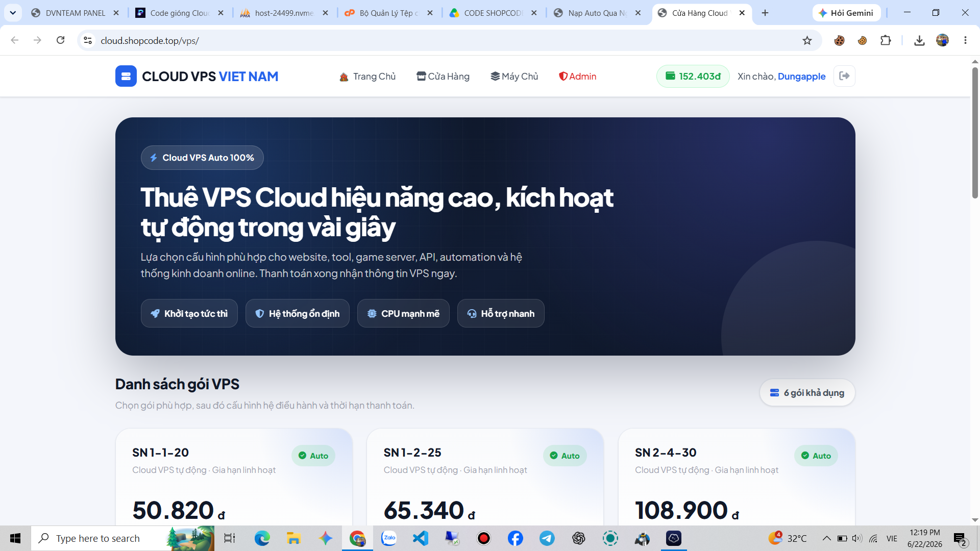Viewport: 980px width, 551px height.
Task: Open the Admin menu item
Action: 578,76
